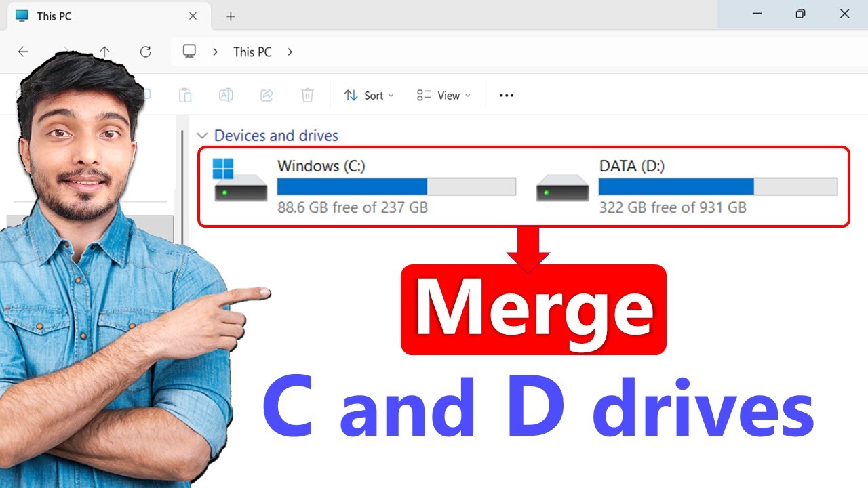Click the Delete trash icon
This screenshot has width=868, height=488.
pyautogui.click(x=307, y=96)
